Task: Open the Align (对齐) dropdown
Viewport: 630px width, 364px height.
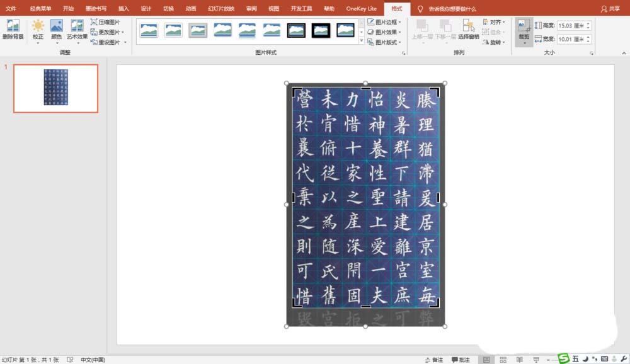Action: [494, 22]
